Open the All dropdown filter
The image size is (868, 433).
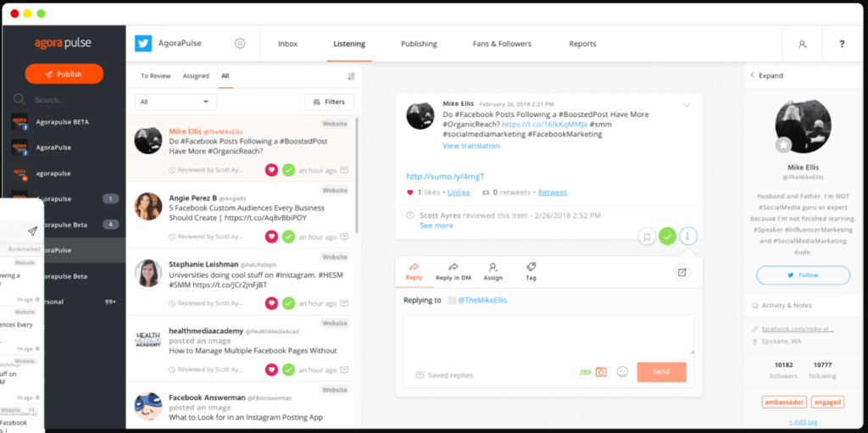point(175,102)
